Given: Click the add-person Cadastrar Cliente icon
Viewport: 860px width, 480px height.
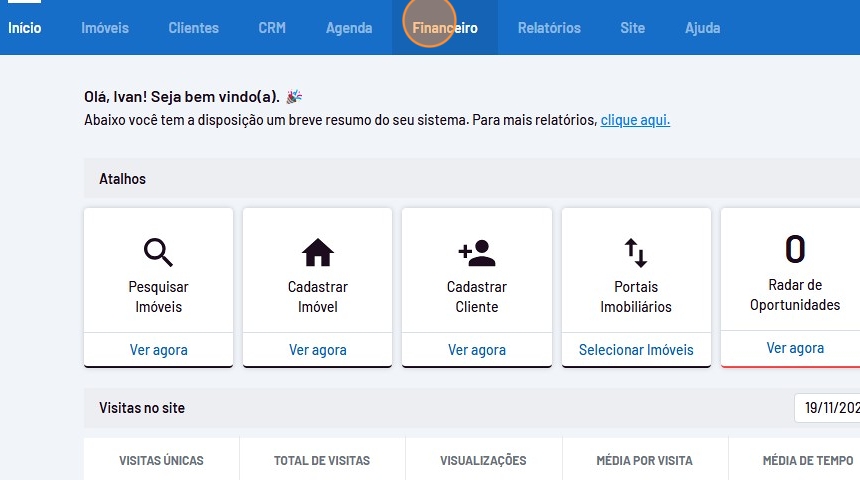Looking at the screenshot, I should (x=477, y=252).
